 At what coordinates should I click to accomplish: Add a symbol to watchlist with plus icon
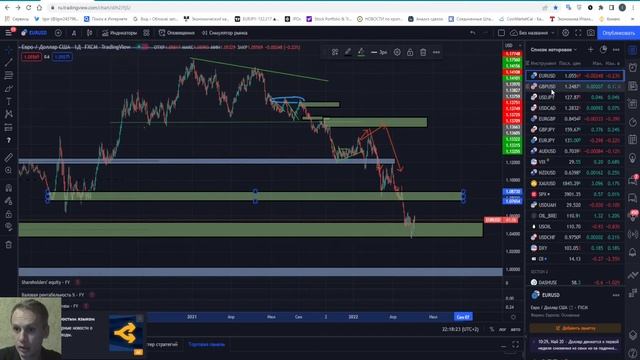590,49
